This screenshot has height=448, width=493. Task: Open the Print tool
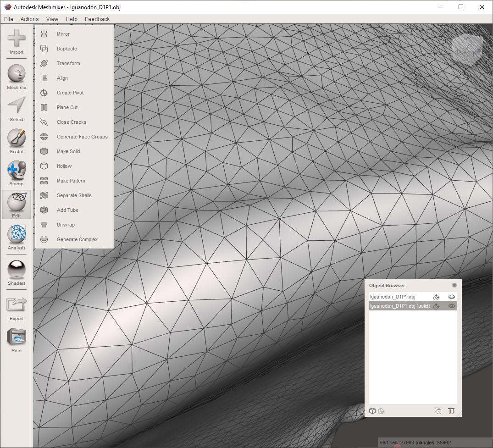click(x=16, y=338)
